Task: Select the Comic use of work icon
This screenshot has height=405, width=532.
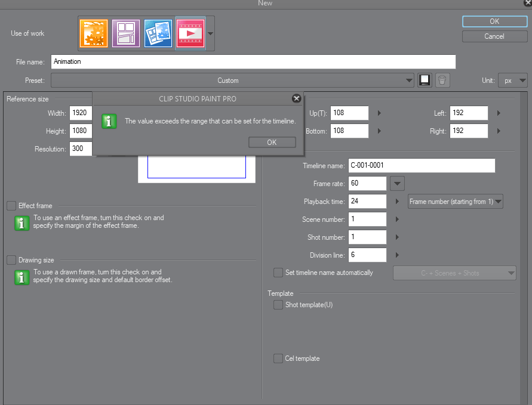Action: pyautogui.click(x=126, y=33)
